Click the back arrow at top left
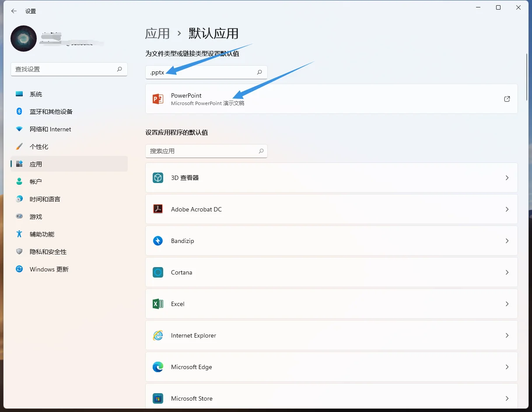 click(x=14, y=11)
